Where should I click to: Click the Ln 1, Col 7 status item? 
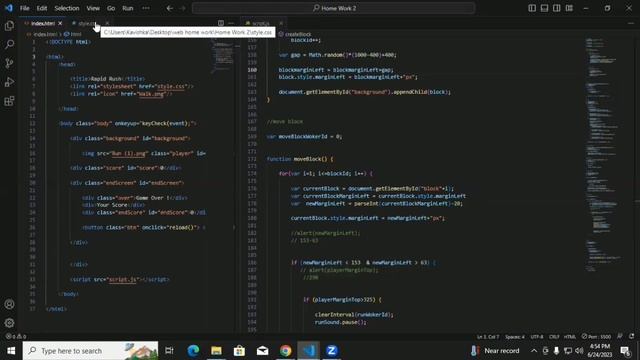click(x=488, y=337)
